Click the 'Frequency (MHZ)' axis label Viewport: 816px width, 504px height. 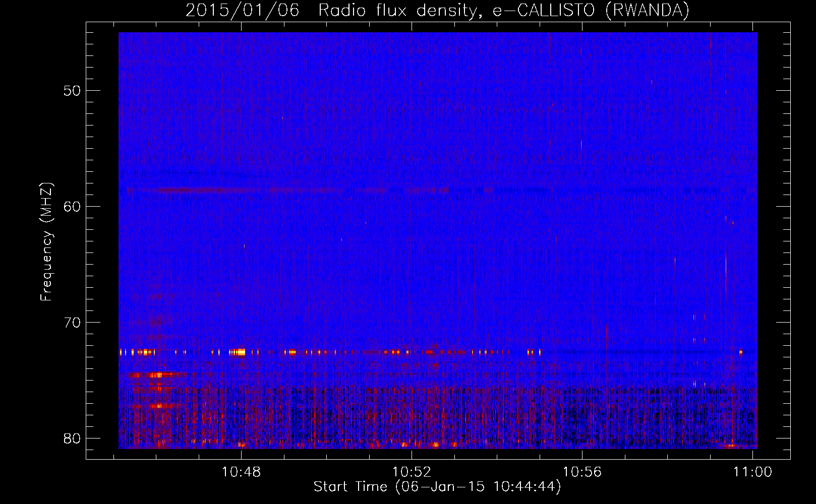pos(46,242)
